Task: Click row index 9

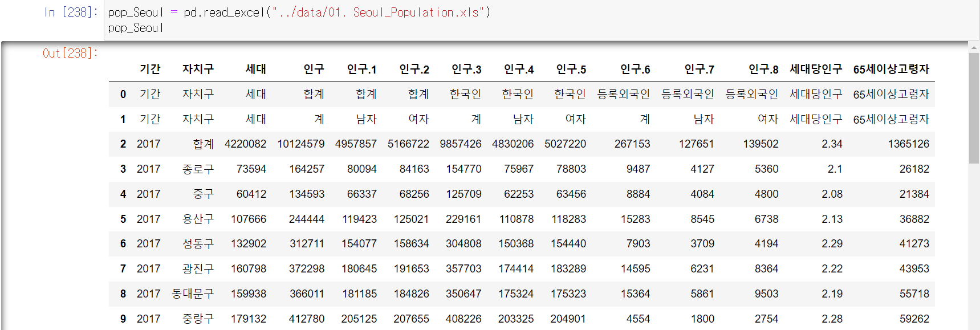Action: (x=123, y=319)
